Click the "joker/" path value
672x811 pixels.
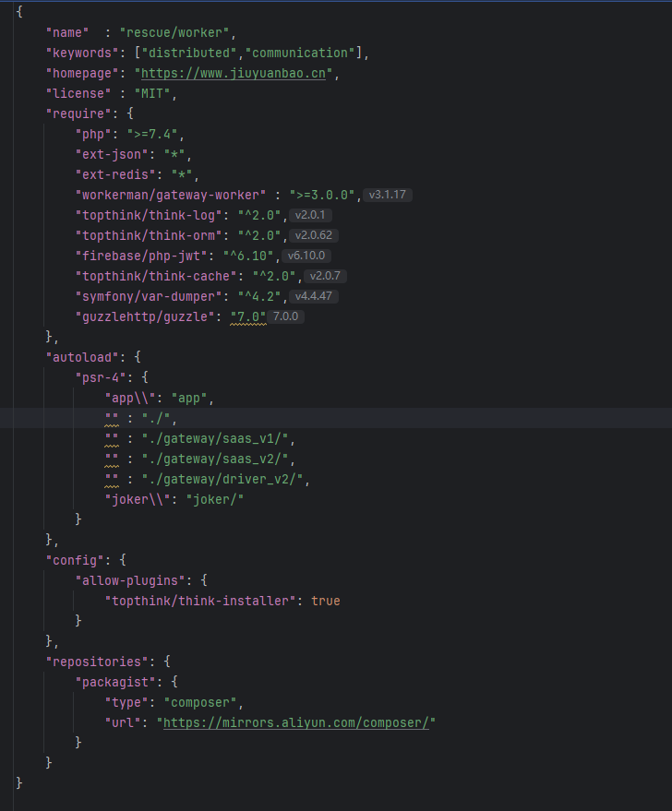click(215, 499)
